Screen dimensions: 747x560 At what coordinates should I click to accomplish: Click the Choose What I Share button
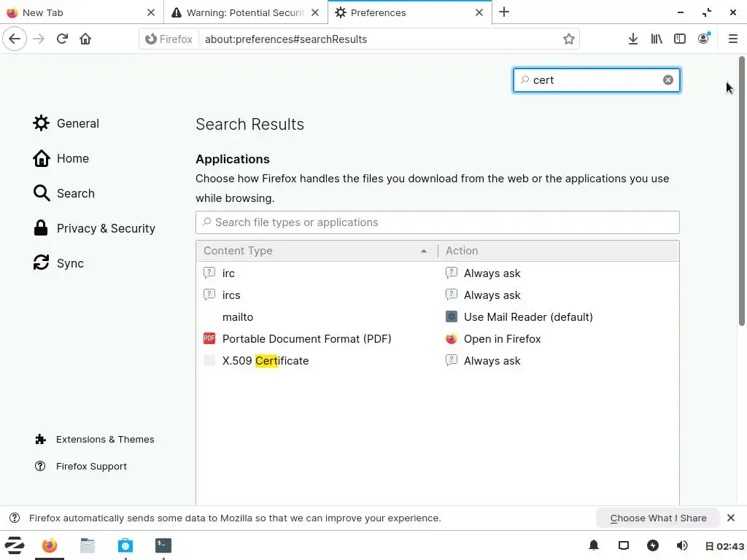658,518
